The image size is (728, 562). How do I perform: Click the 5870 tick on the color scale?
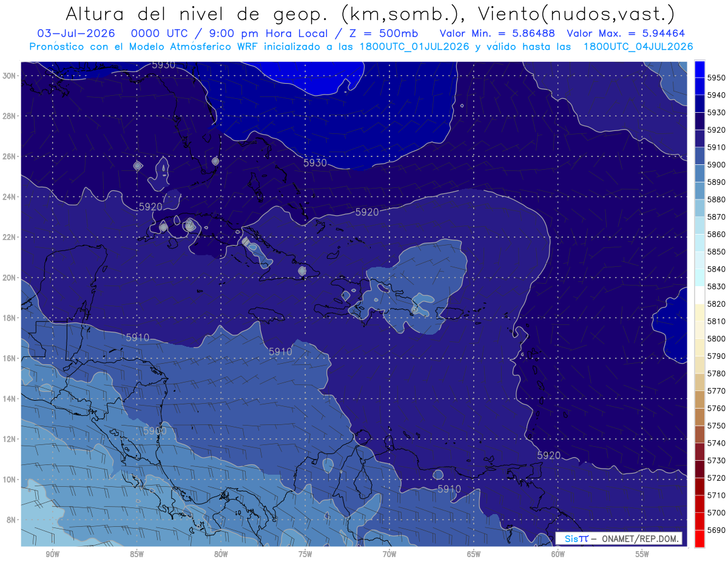click(x=716, y=216)
